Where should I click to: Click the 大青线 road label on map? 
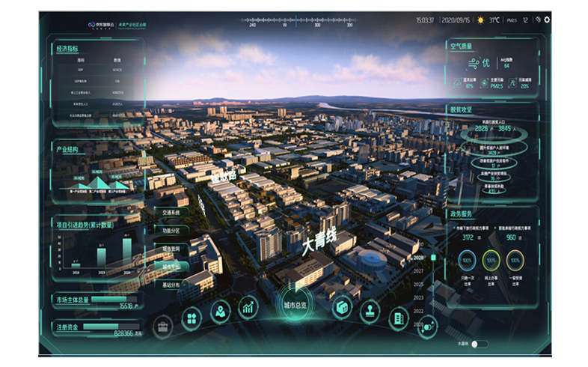coord(319,241)
